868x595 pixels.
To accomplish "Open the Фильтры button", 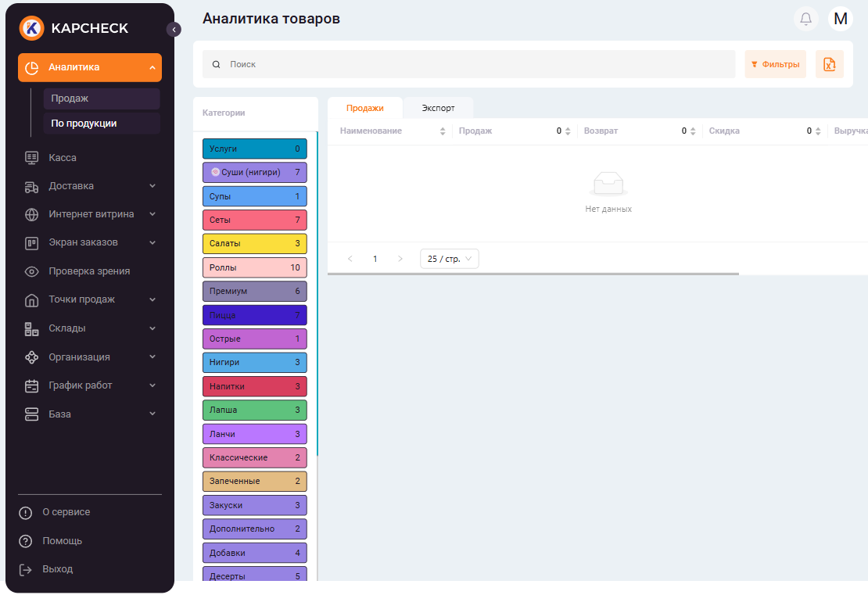I will (775, 64).
